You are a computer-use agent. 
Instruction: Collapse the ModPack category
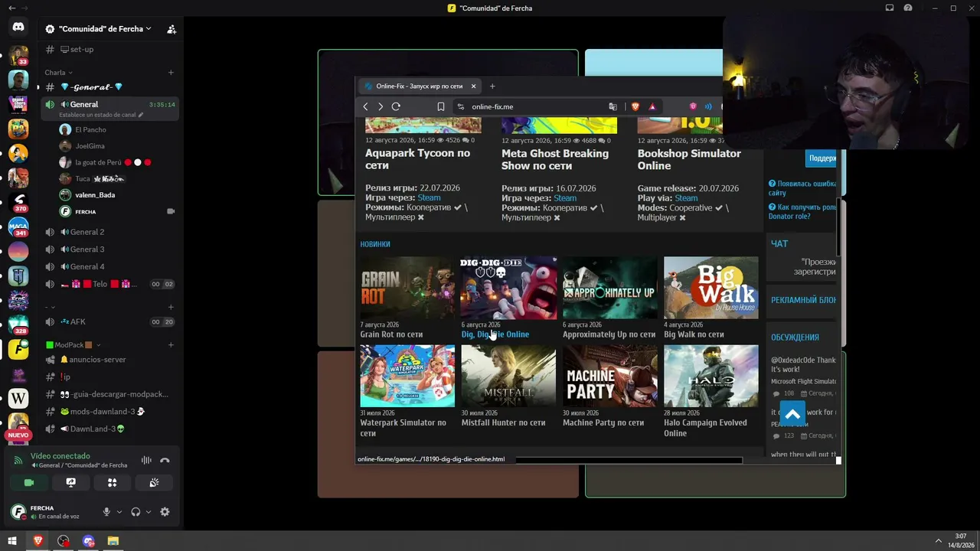point(73,345)
